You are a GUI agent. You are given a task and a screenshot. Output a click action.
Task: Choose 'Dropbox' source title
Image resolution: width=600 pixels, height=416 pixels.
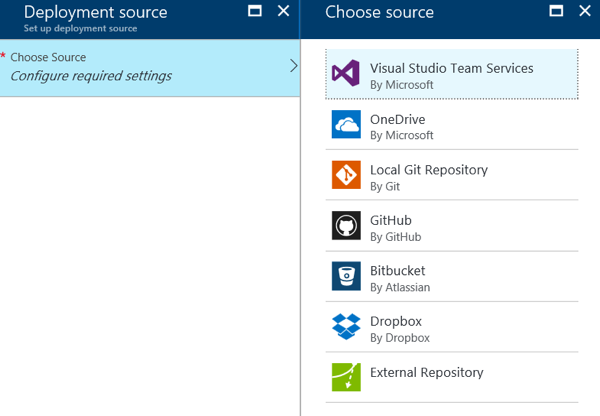coord(396,321)
